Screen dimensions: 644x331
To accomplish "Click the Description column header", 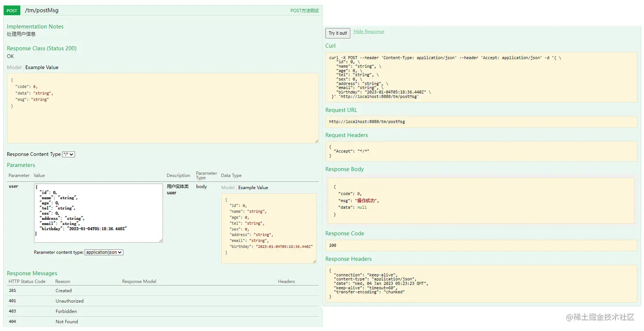I will (178, 176).
